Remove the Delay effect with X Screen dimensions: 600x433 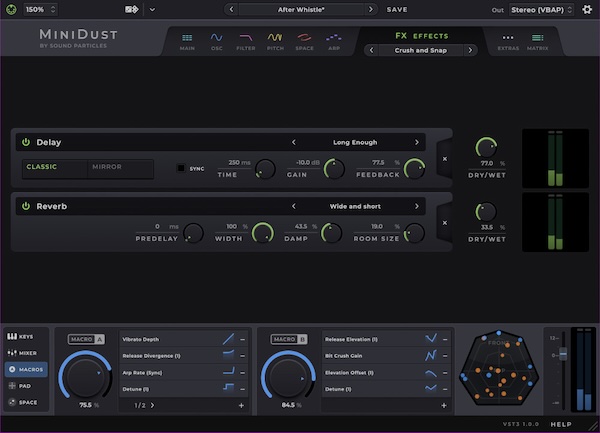click(x=445, y=159)
